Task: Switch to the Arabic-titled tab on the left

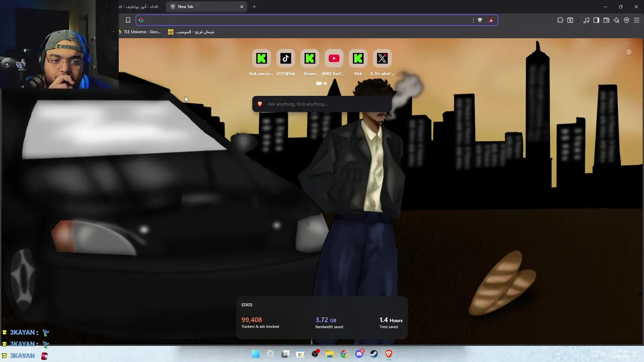Action: click(141, 7)
